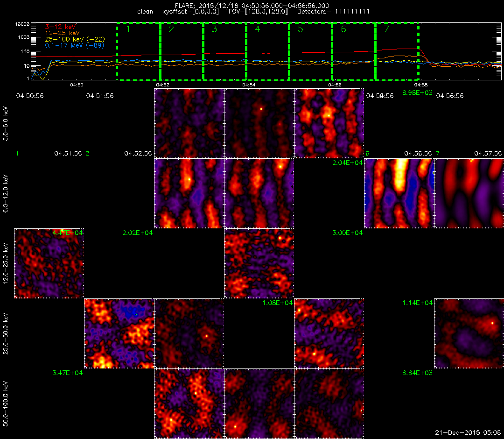This screenshot has width=504, height=439.
Task: Click the green '8.98E+03' peak value
Action: click(417, 93)
